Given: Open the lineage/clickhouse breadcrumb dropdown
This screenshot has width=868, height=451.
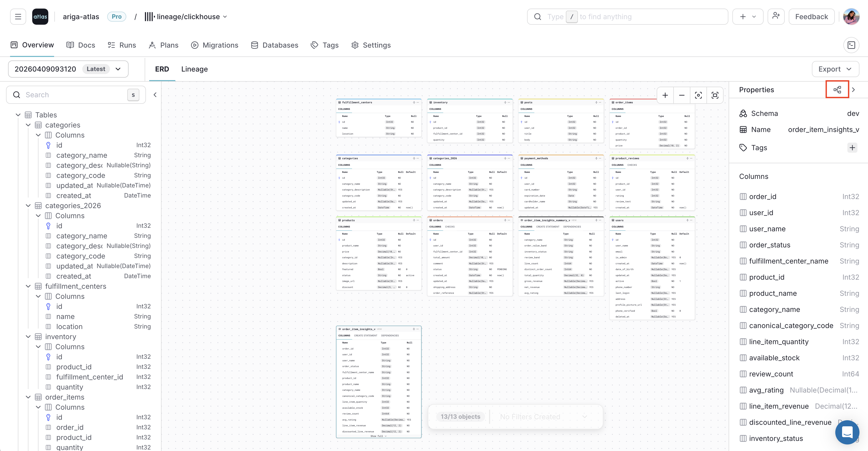Looking at the screenshot, I should coord(225,17).
